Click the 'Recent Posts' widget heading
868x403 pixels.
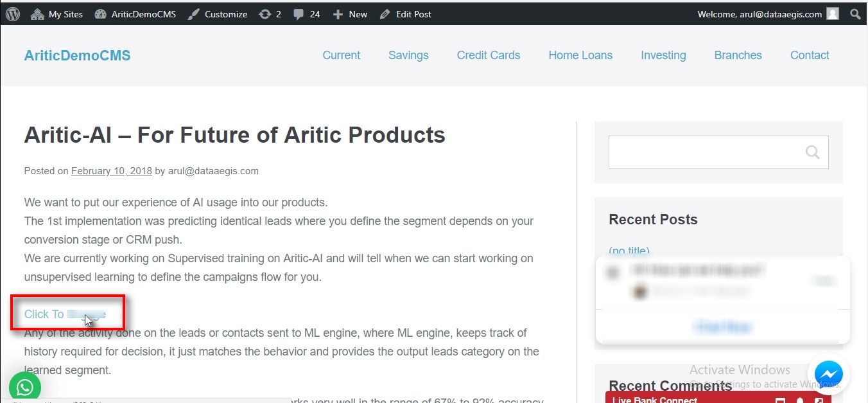653,220
